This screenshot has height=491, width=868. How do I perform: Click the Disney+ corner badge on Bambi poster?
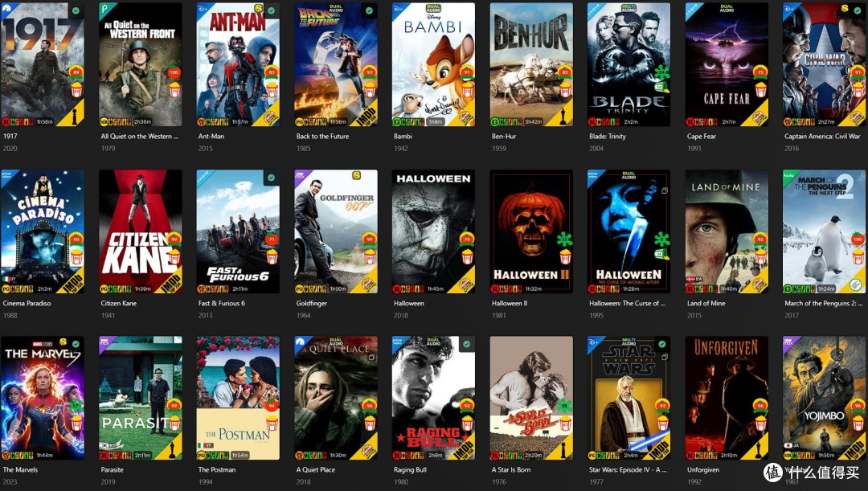[399, 10]
